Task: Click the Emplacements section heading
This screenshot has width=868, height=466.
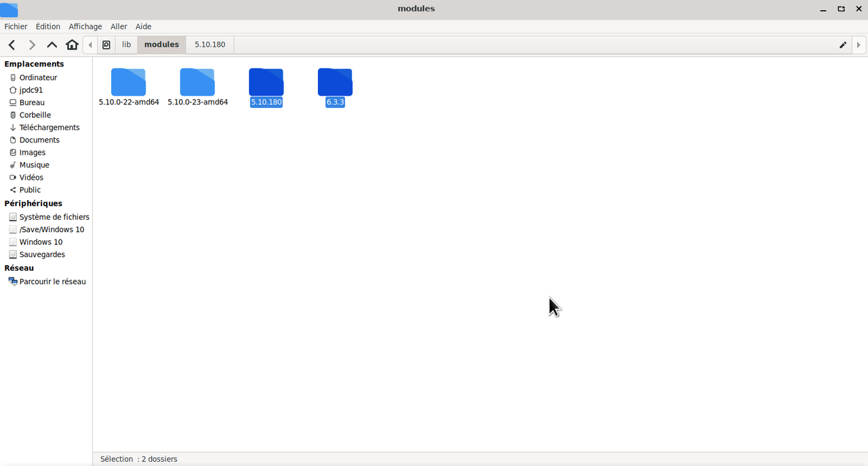Action: (34, 64)
